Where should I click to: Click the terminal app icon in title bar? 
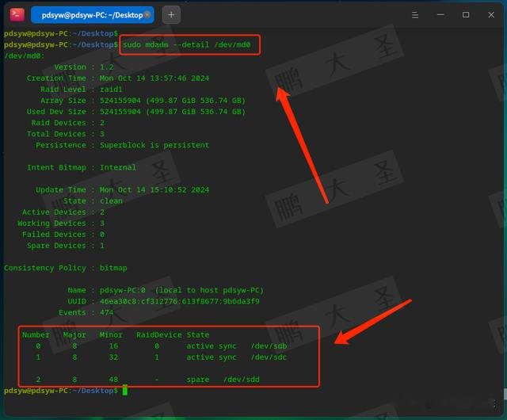[17, 15]
